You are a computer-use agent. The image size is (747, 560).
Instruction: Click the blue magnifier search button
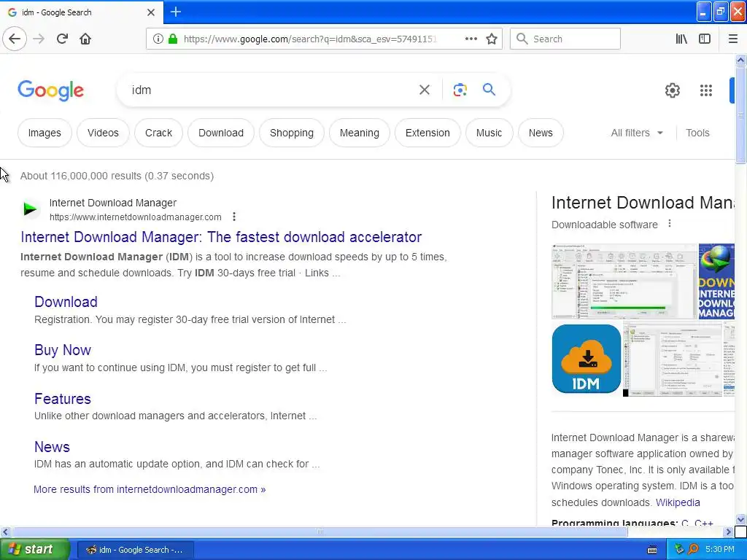point(489,90)
